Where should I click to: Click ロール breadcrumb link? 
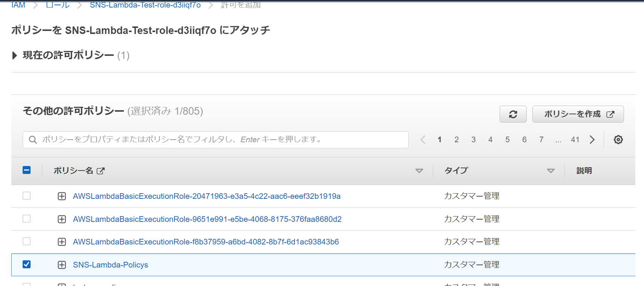[57, 5]
